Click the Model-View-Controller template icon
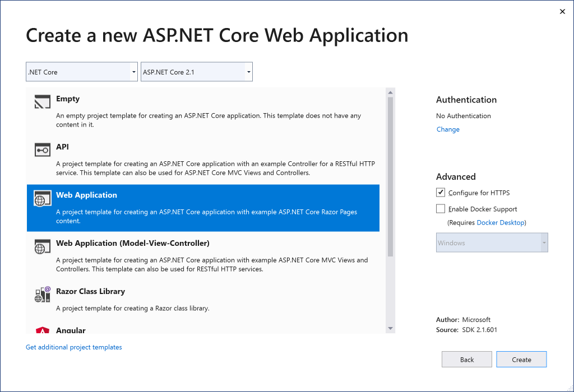 [43, 246]
